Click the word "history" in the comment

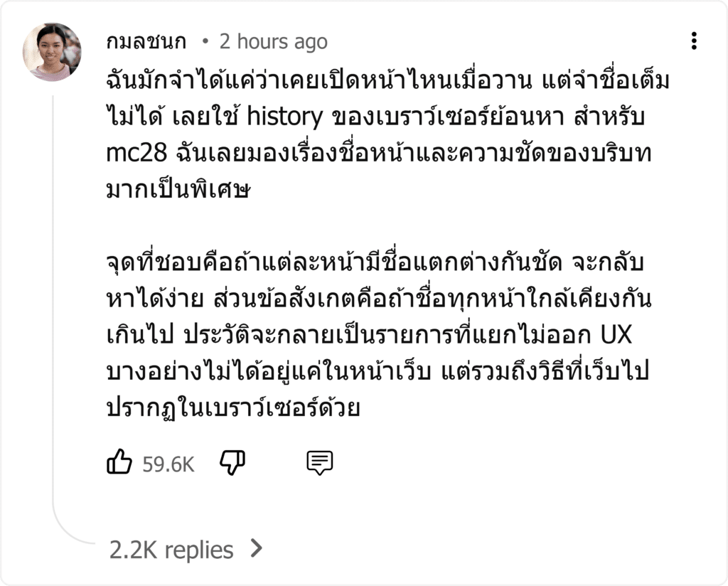pyautogui.click(x=284, y=116)
